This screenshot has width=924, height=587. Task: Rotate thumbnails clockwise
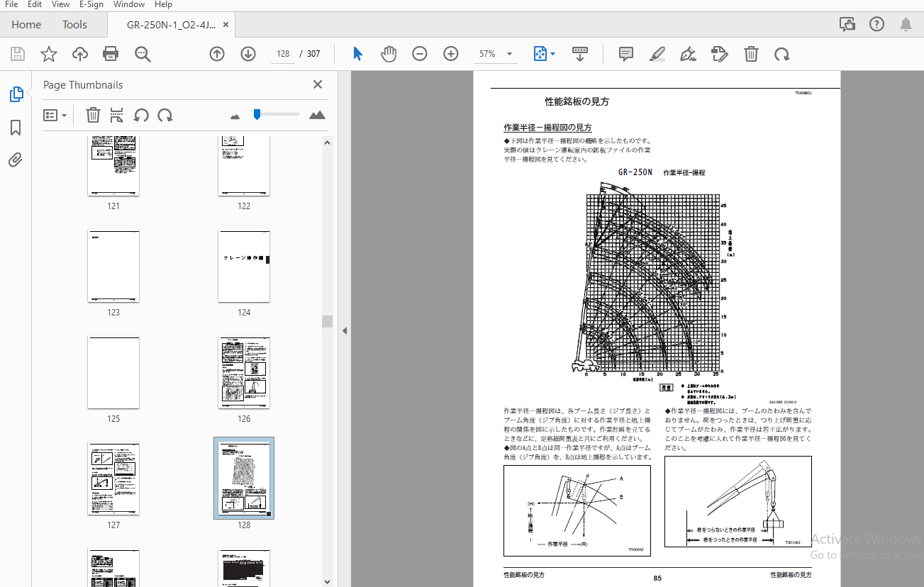(x=165, y=115)
